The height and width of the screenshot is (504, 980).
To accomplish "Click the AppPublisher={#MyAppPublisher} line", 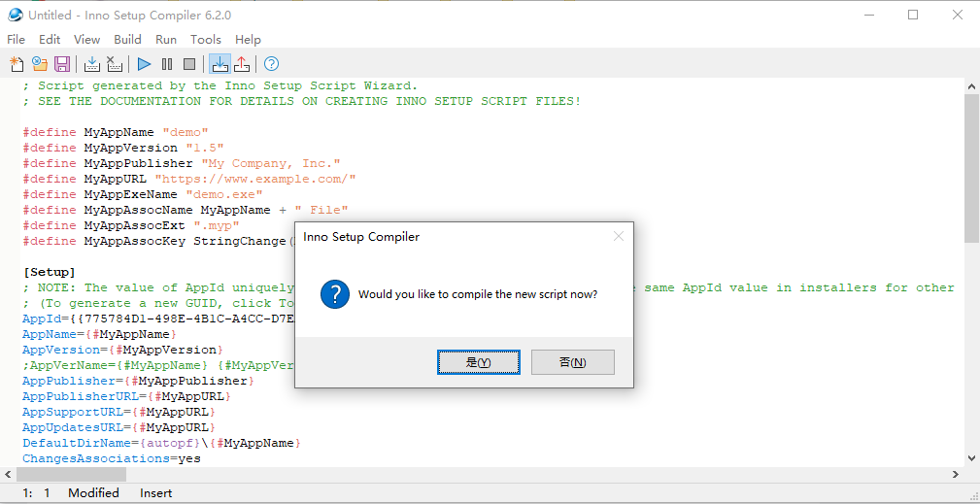I will pos(138,381).
